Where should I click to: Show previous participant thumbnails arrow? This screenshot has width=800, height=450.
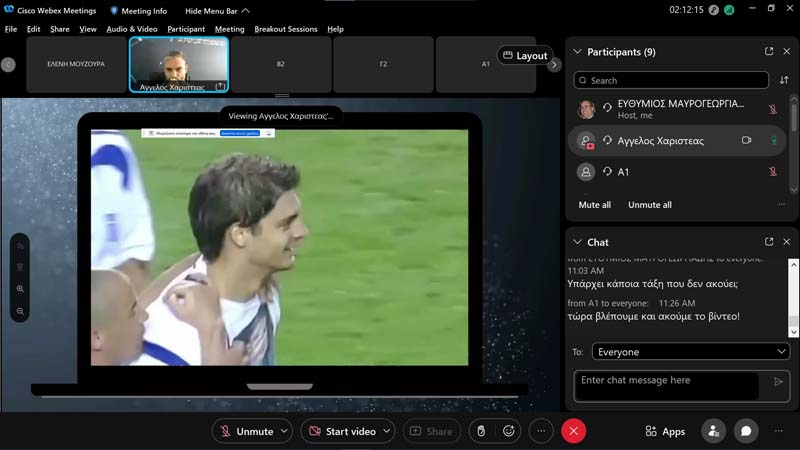8,65
